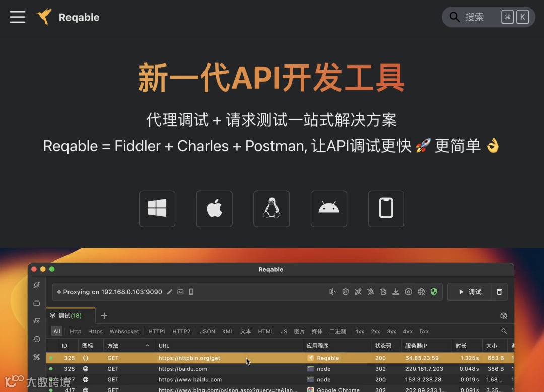Open the first sidebar rocket icon
Viewport: 544px width, 392px height.
(x=36, y=285)
